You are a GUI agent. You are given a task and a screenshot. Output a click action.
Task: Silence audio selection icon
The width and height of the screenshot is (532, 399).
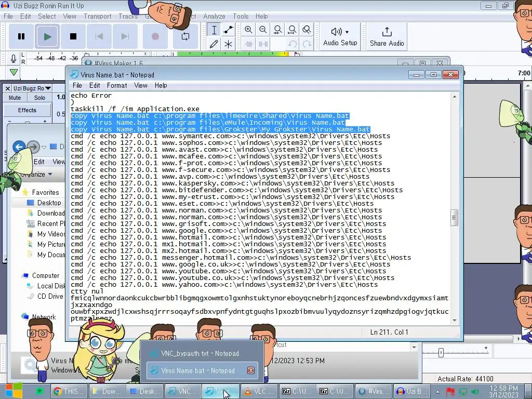tap(263, 44)
